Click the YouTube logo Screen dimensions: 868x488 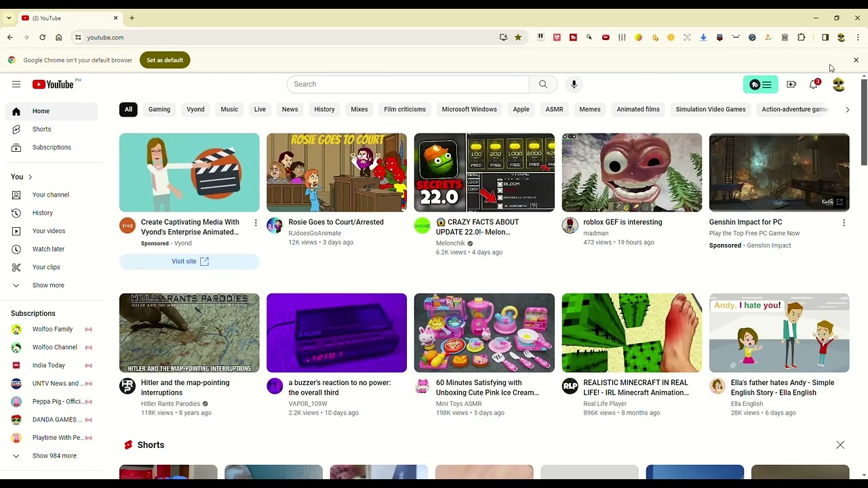53,84
